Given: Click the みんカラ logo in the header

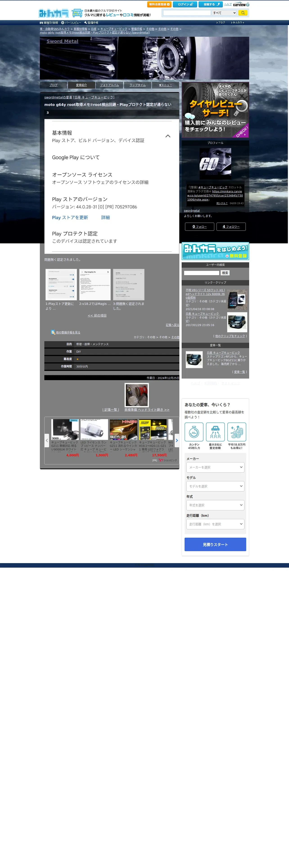Looking at the screenshot, I should (x=54, y=13).
